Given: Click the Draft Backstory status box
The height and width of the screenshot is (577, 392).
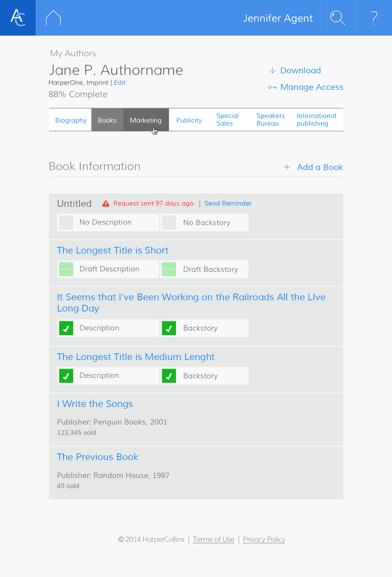Looking at the screenshot, I should pos(169,269).
